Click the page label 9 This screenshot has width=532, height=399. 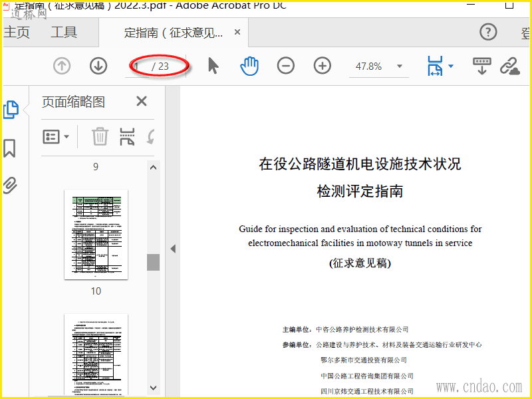pyautogui.click(x=96, y=167)
